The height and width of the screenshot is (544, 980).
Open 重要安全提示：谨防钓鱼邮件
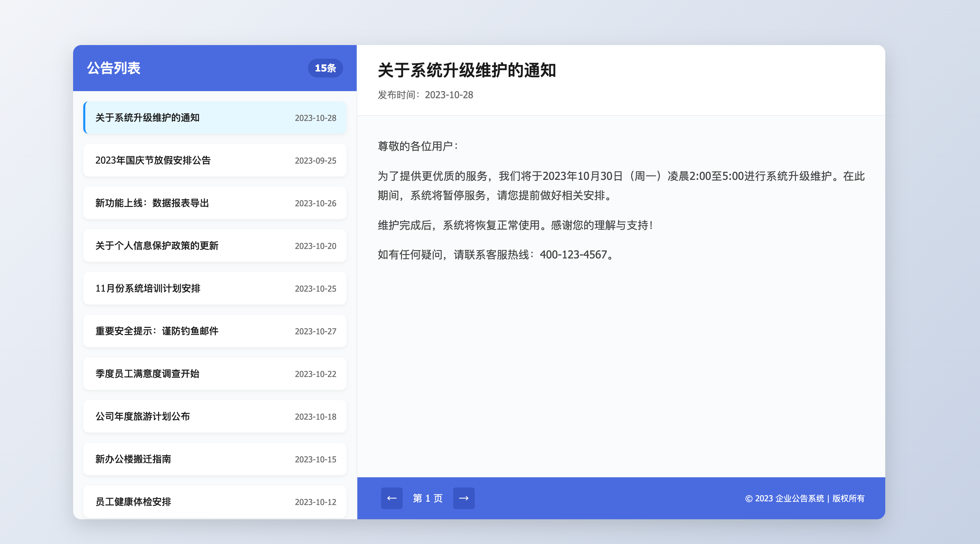[157, 331]
